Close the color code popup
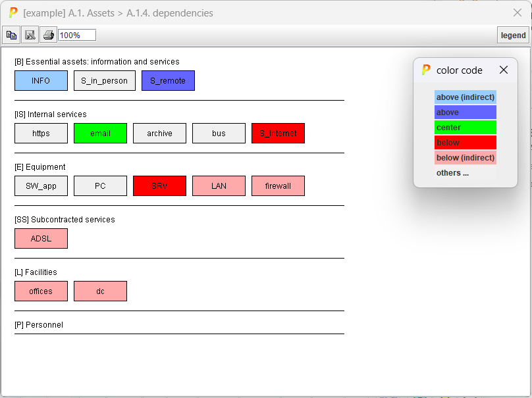532x398 pixels. coord(504,70)
